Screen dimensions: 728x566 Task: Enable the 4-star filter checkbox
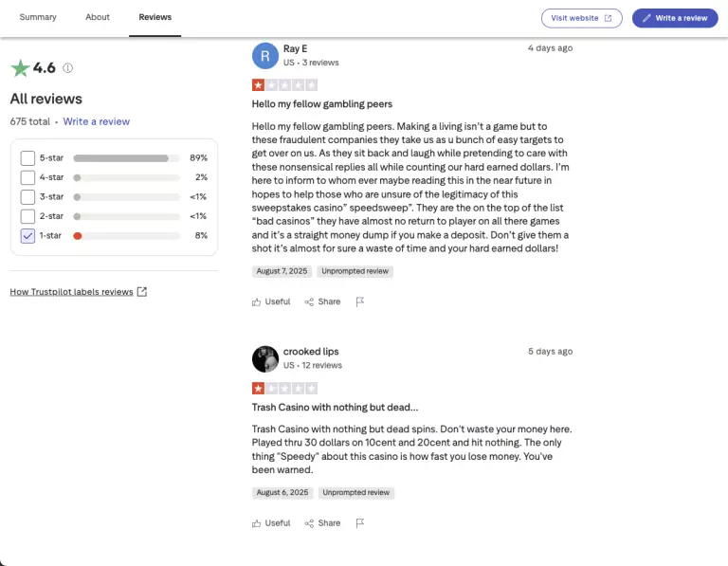[27, 177]
